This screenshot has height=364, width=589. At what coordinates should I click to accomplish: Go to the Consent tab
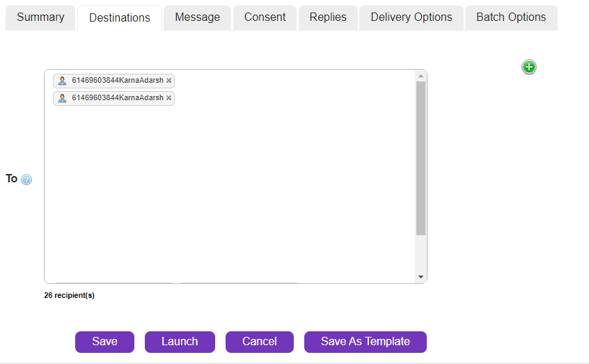(x=265, y=17)
